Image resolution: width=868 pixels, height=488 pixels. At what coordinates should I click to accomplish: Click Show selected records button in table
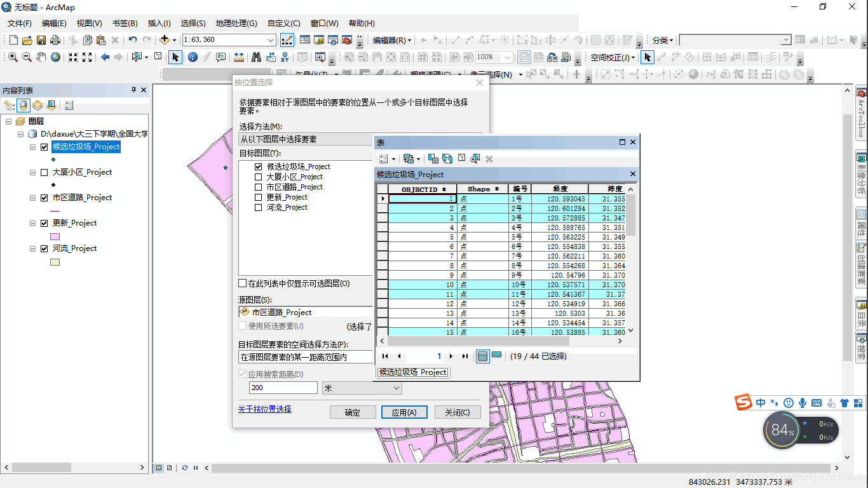pyautogui.click(x=497, y=356)
